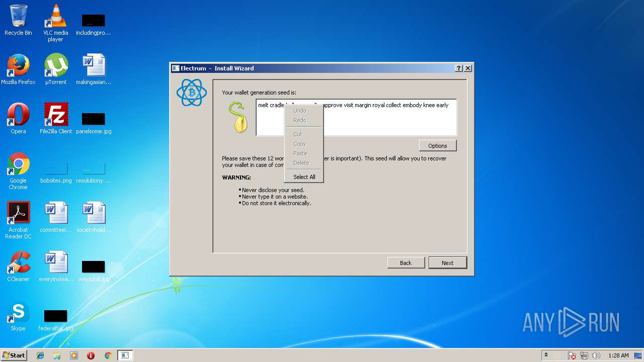Click the Opera icon in the taskbar

click(91, 355)
